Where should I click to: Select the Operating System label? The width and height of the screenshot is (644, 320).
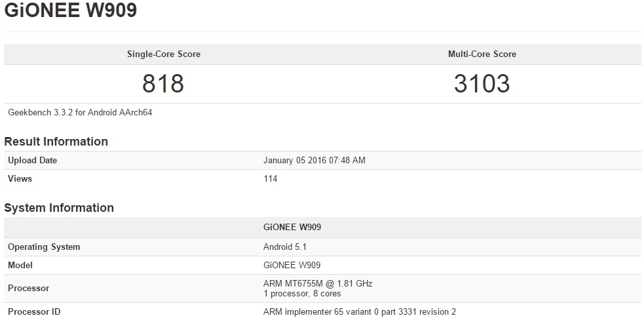click(44, 247)
